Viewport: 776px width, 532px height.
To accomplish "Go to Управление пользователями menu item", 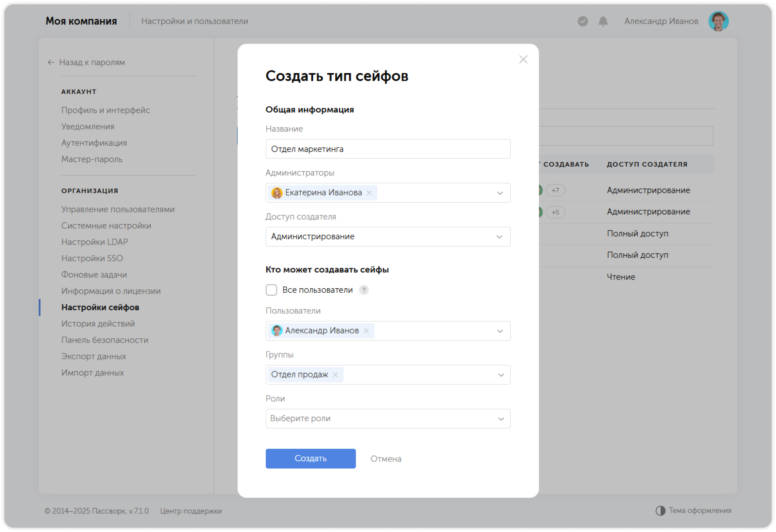I will [x=118, y=209].
